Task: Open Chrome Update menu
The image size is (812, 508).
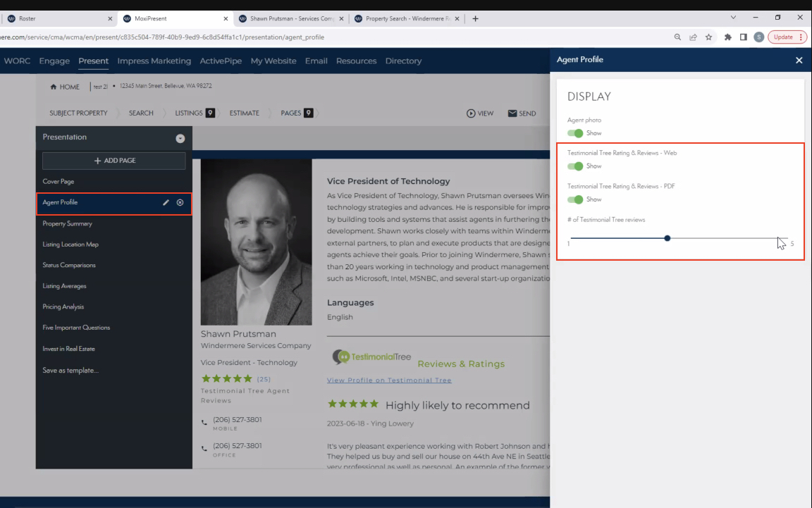Action: pyautogui.click(x=787, y=37)
